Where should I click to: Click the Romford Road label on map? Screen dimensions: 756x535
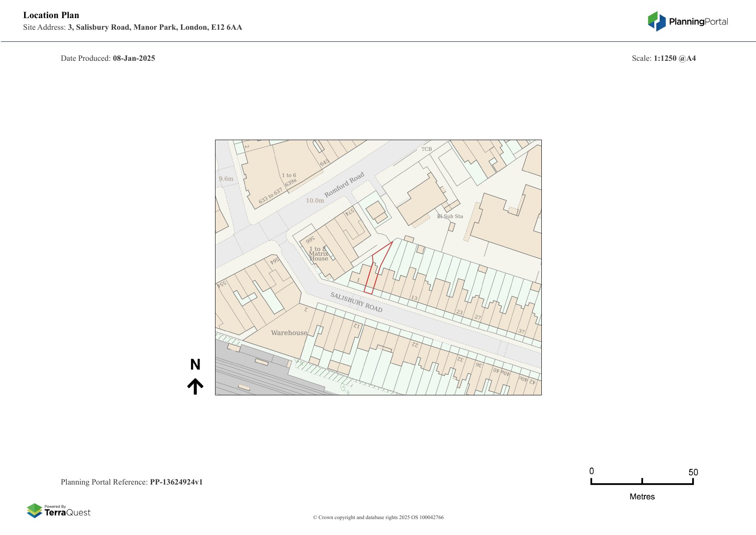coord(344,185)
